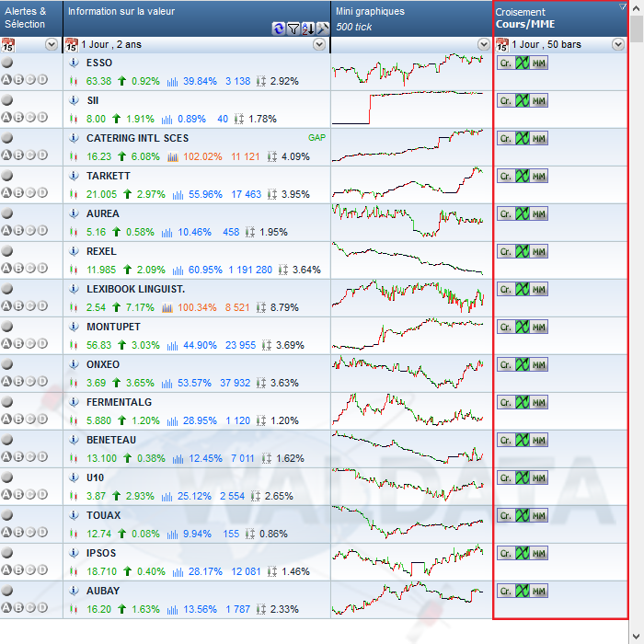Click the calendar icon in the Alertes column
The image size is (644, 644).
click(x=7, y=45)
